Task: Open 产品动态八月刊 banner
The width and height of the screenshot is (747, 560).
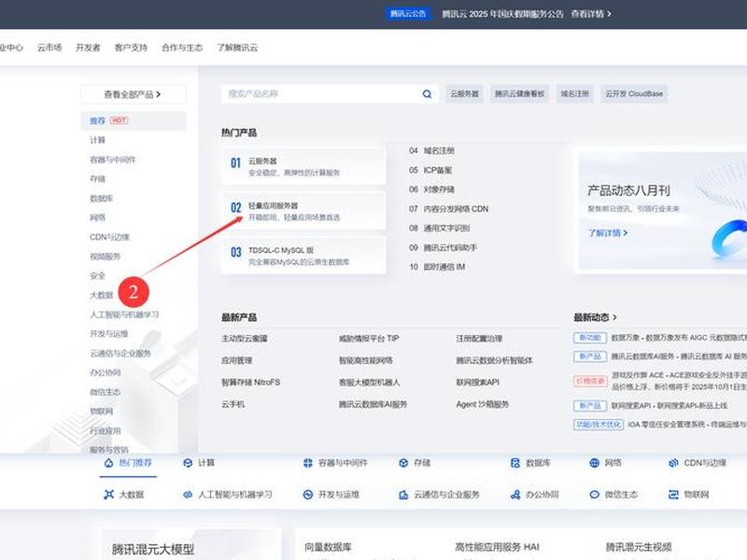Action: (x=662, y=211)
